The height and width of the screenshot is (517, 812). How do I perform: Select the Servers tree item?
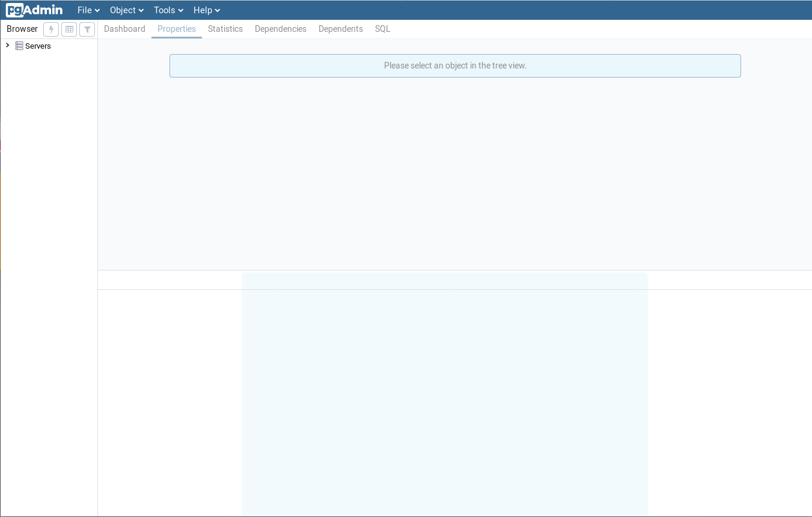[38, 46]
